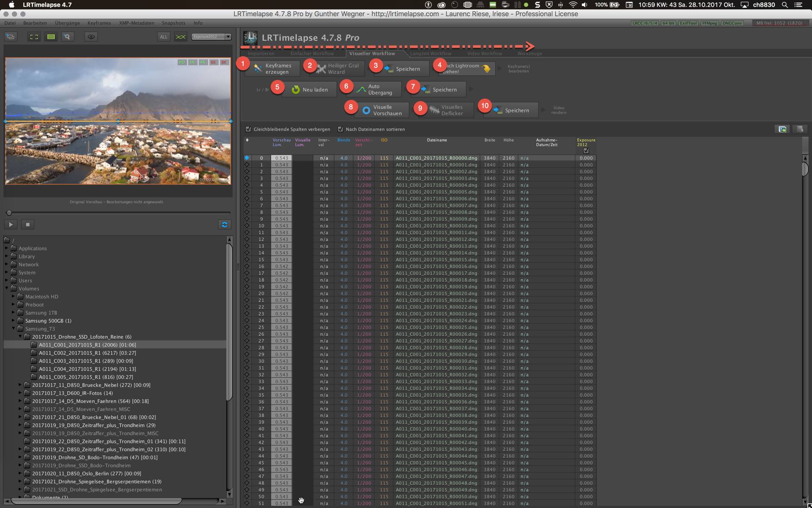Open Visuelle Vorschauen

pyautogui.click(x=382, y=110)
